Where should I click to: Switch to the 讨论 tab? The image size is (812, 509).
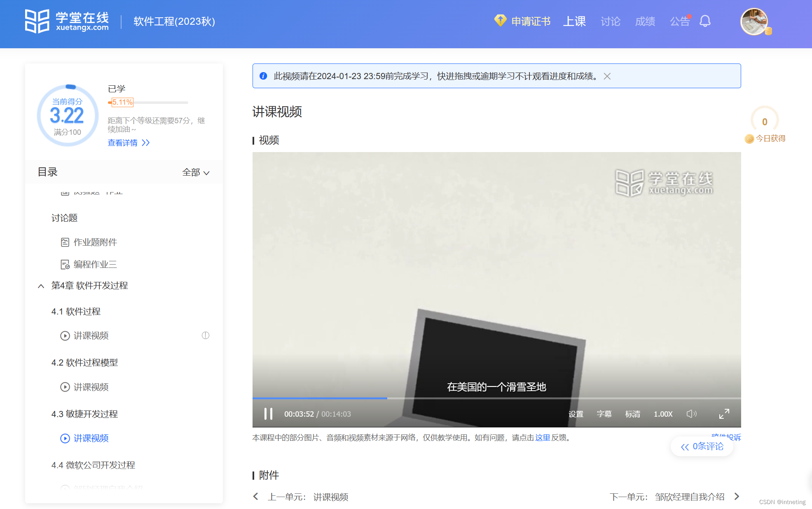(610, 21)
